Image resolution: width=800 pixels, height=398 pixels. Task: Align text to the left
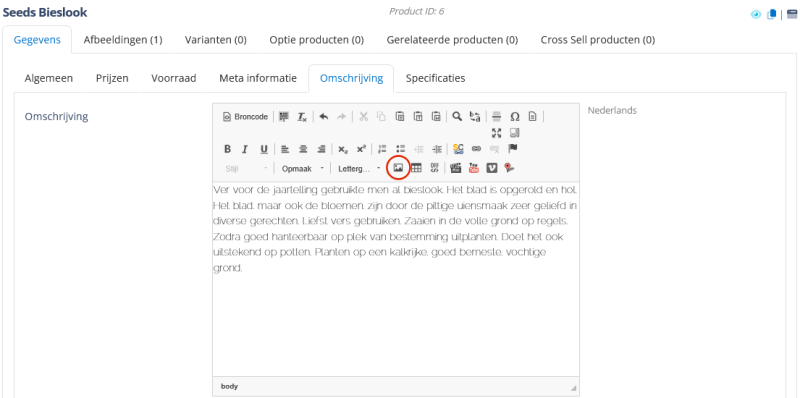(x=285, y=149)
